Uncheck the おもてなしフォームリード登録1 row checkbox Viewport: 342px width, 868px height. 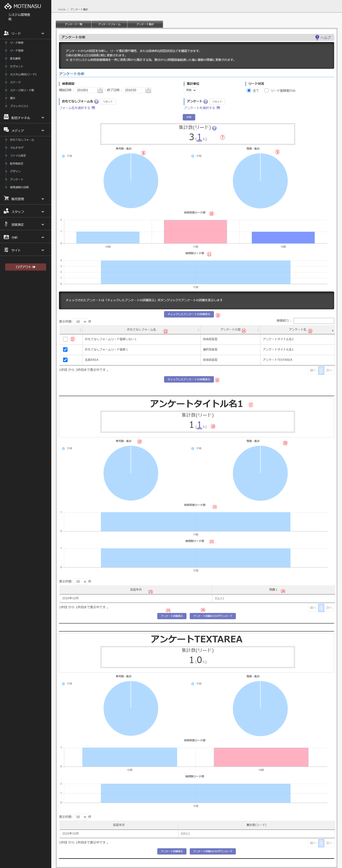tap(65, 349)
